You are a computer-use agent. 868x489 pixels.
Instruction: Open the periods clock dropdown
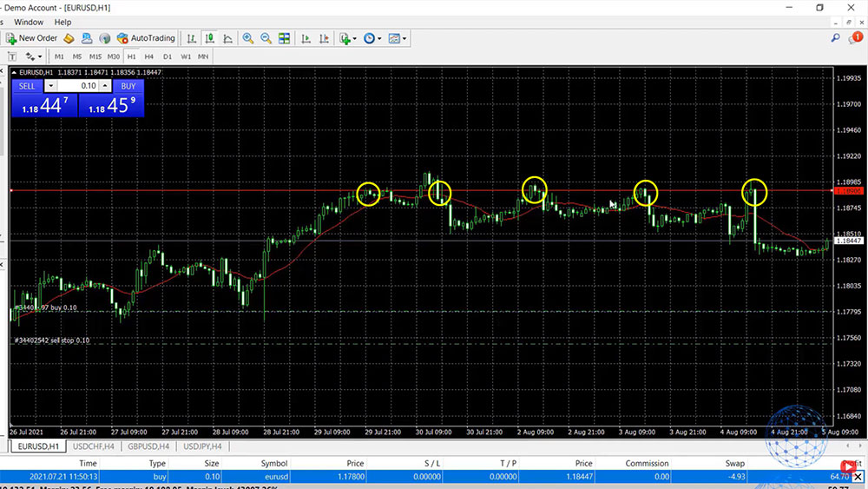pyautogui.click(x=372, y=38)
